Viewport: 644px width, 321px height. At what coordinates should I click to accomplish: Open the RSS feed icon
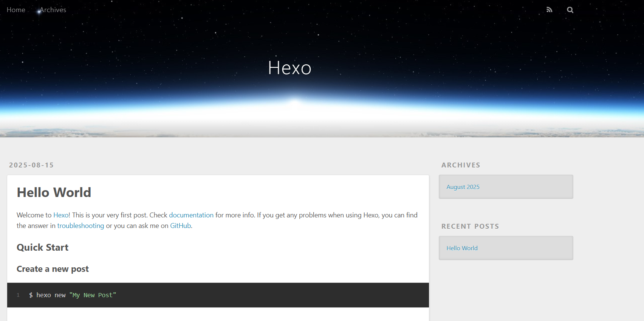point(550,10)
